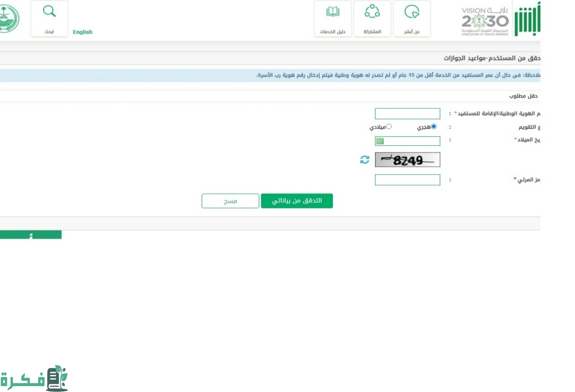The width and height of the screenshot is (575, 392).
Task: Open the calendar picker in birth date field
Action: (x=380, y=141)
